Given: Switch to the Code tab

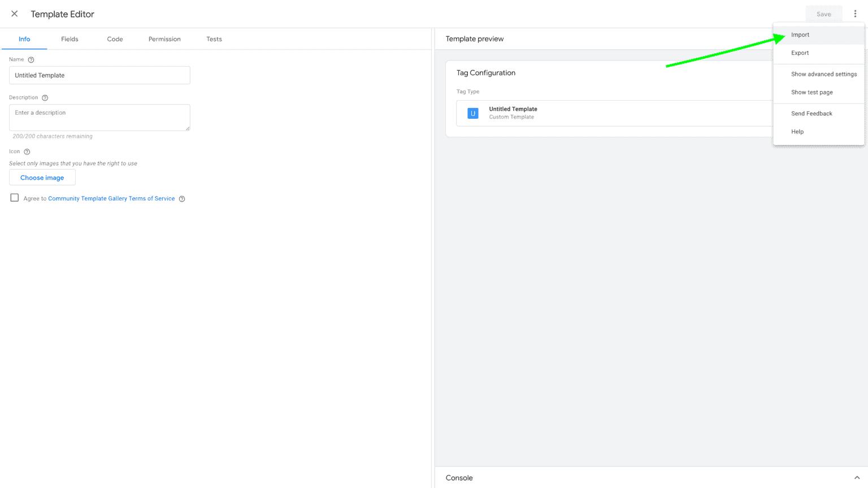Looking at the screenshot, I should pos(115,39).
